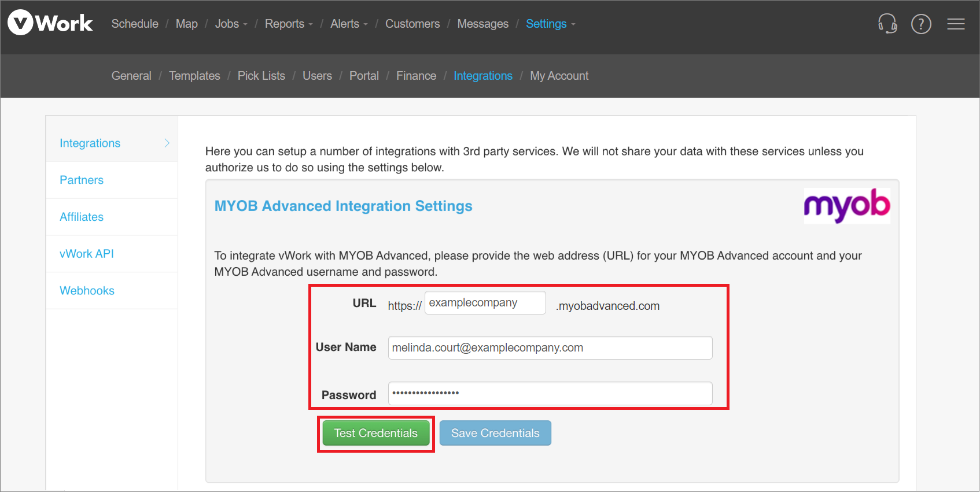Expand the Jobs dropdown menu
The image size is (980, 492).
click(x=231, y=24)
